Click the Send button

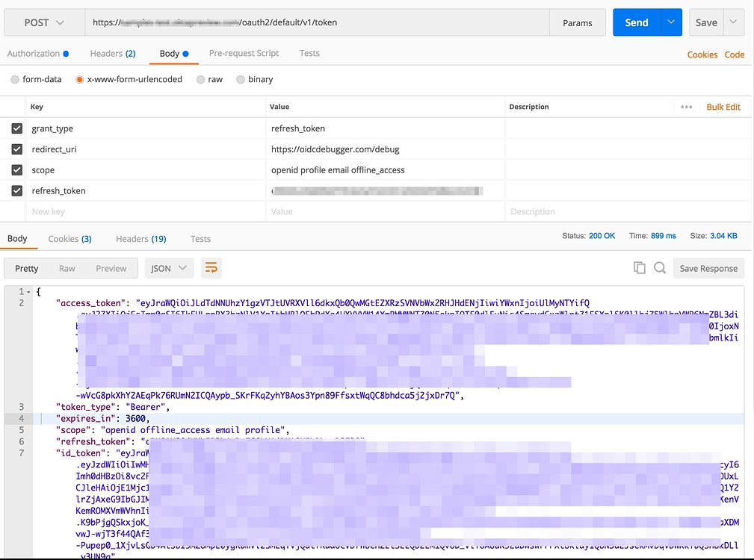pos(636,22)
